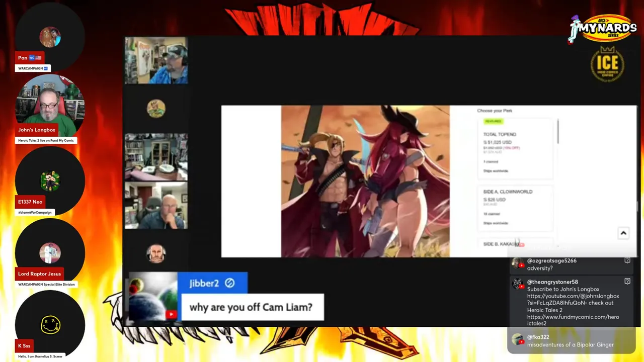Select the Lord Raptor Jesus name label
This screenshot has width=644, height=362.
[39, 274]
